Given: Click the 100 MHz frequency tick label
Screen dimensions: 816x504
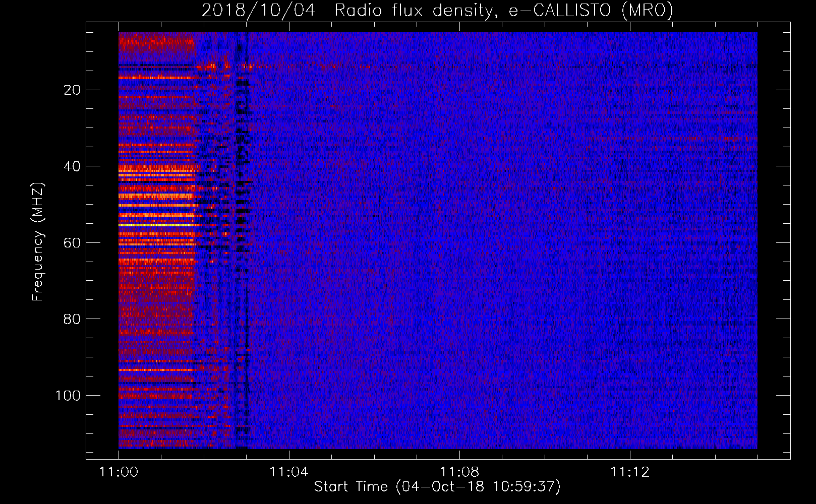Looking at the screenshot, I should click(x=68, y=396).
